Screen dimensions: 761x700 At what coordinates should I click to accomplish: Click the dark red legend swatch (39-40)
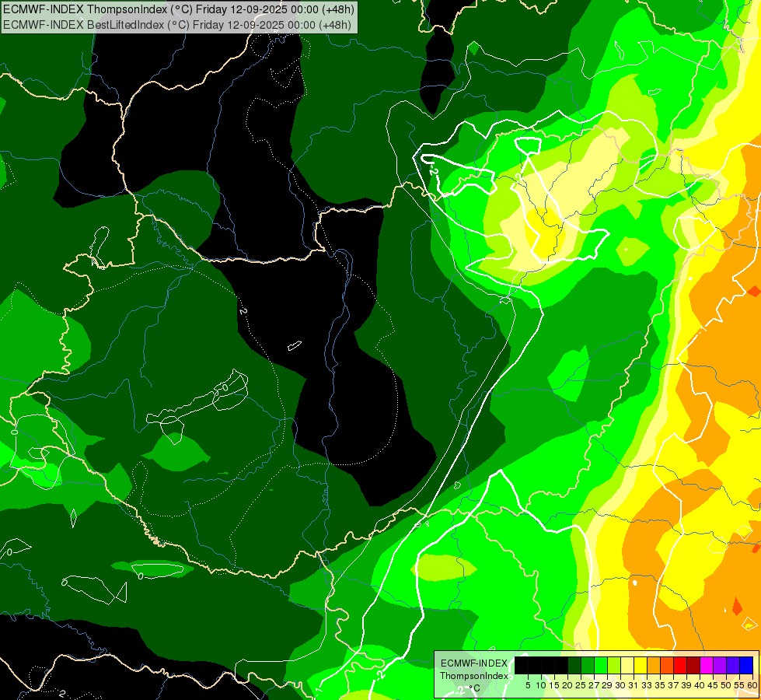click(693, 665)
